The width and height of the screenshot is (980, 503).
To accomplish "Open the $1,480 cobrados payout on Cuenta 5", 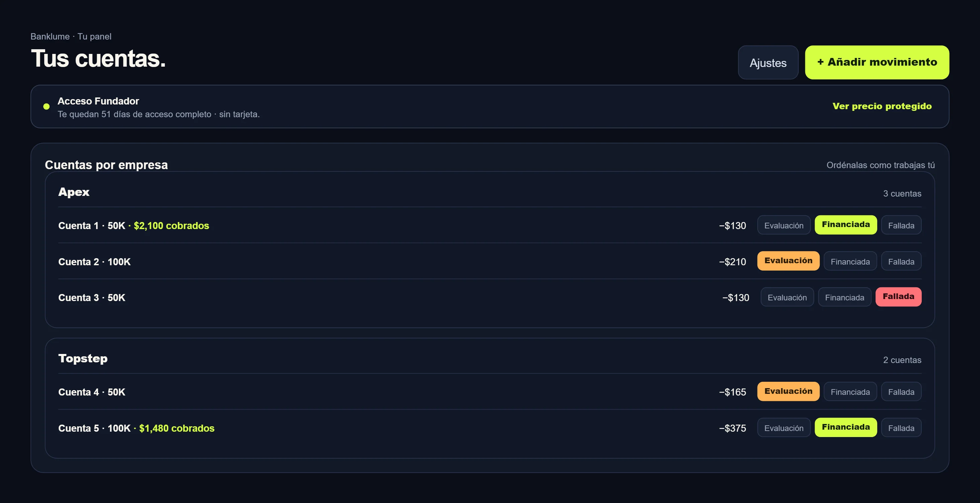I will [x=176, y=428].
